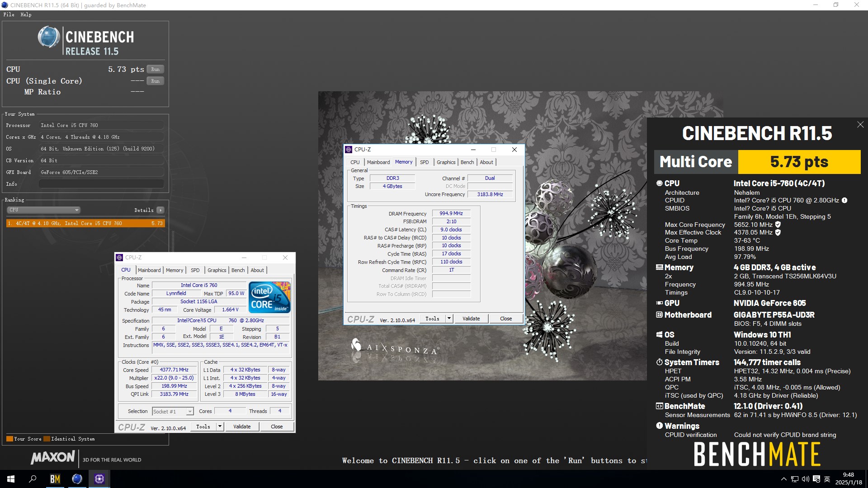Click Validate in upper CPU-Z window
Viewport: 868px width, 488px height.
pyautogui.click(x=471, y=319)
